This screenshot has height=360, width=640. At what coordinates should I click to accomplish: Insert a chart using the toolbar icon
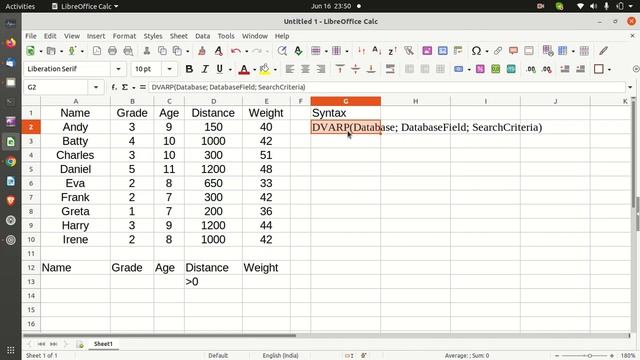pyautogui.click(x=442, y=51)
